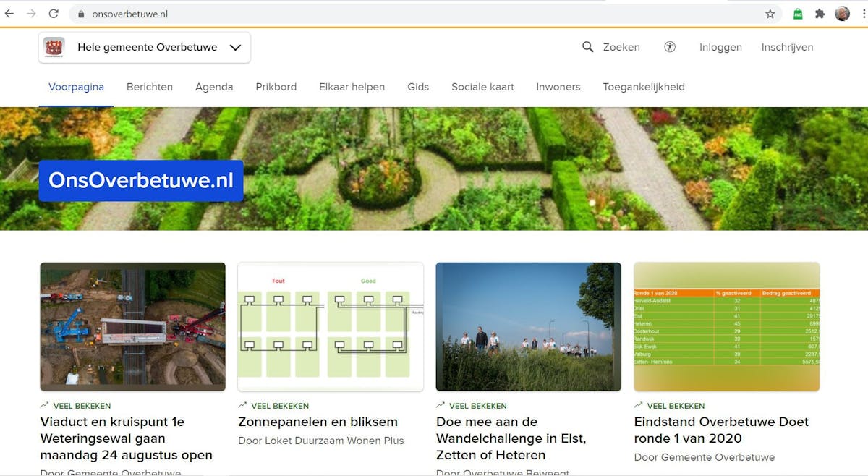
Task: Click the Overbetuwe municipality crest logo
Action: (x=54, y=48)
